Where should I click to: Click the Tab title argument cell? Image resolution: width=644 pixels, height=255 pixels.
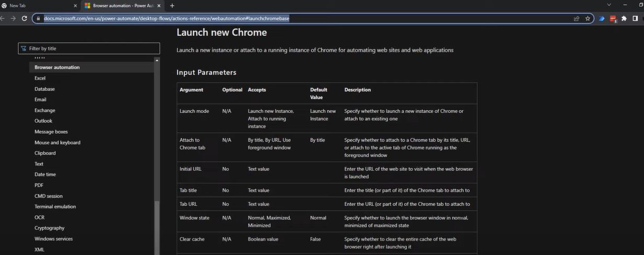coord(188,191)
